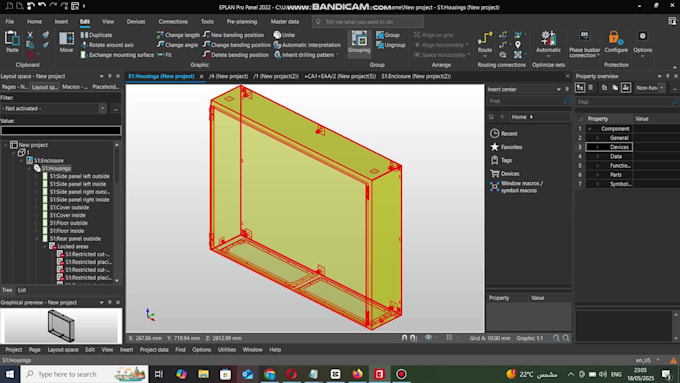Open Favorites in Insert center
The height and width of the screenshot is (383, 680).
pyautogui.click(x=506, y=147)
